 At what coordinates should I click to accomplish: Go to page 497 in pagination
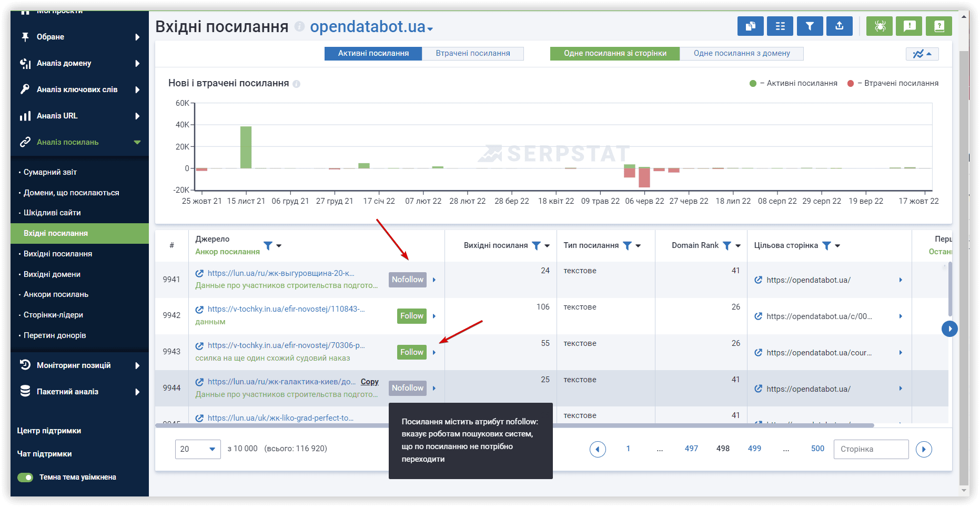click(x=691, y=449)
